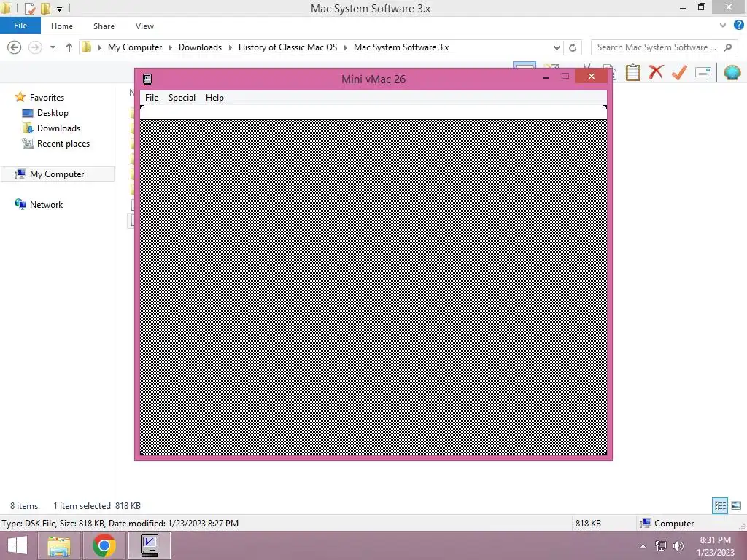Open File Explorer from taskbar
Image resolution: width=747 pixels, height=560 pixels.
click(x=59, y=545)
